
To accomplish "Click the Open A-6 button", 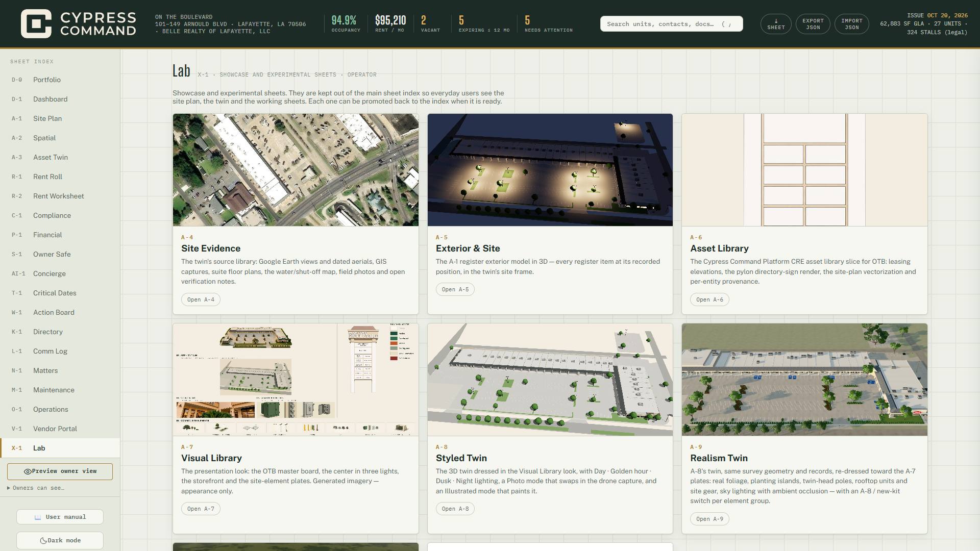I will pyautogui.click(x=709, y=299).
